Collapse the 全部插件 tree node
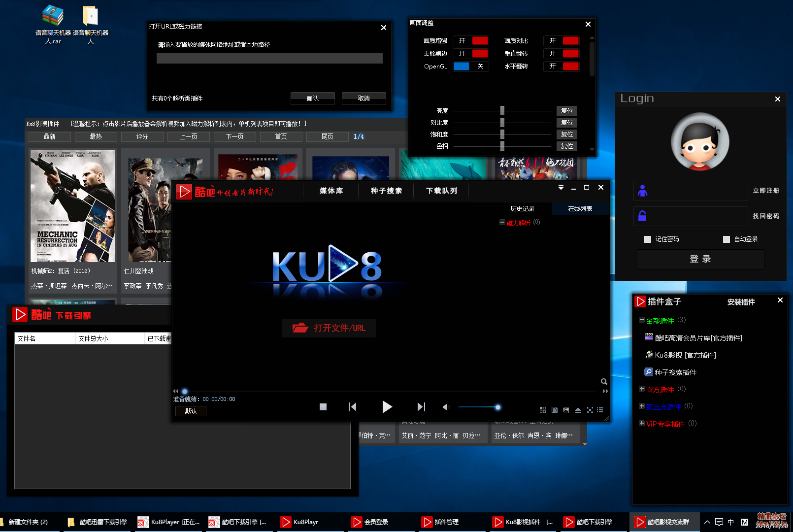793x532 pixels. [x=642, y=320]
